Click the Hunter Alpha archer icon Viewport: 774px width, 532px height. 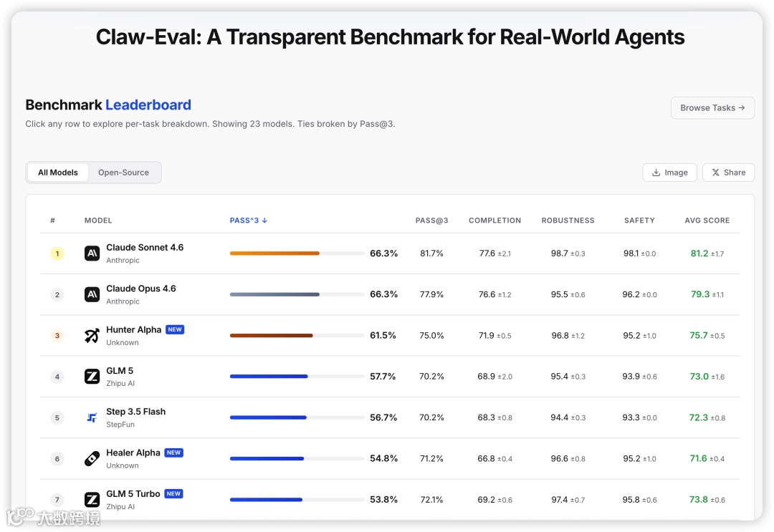(92, 336)
